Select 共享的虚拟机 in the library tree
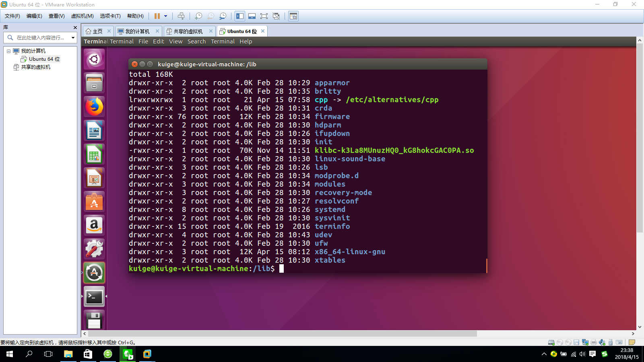644x362 pixels. (35, 67)
